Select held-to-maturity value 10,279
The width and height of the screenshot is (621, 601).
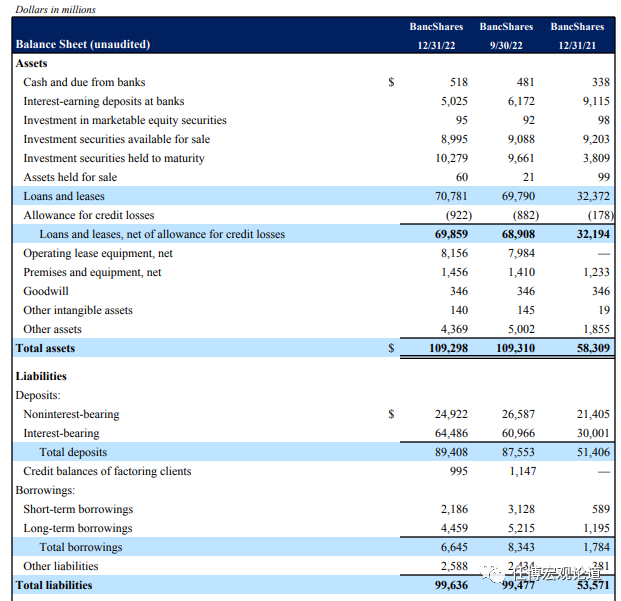tap(451, 158)
